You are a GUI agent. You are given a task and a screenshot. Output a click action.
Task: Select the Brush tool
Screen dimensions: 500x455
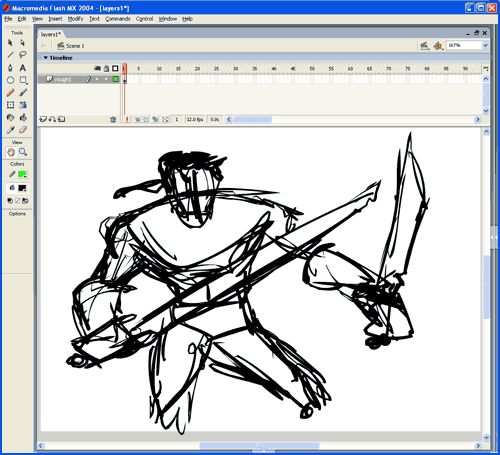(x=23, y=92)
